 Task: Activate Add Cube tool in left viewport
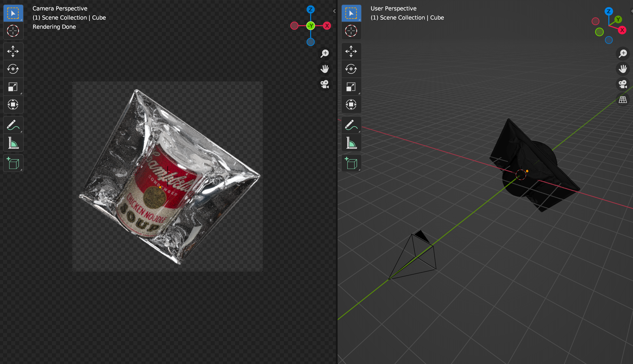click(x=13, y=163)
